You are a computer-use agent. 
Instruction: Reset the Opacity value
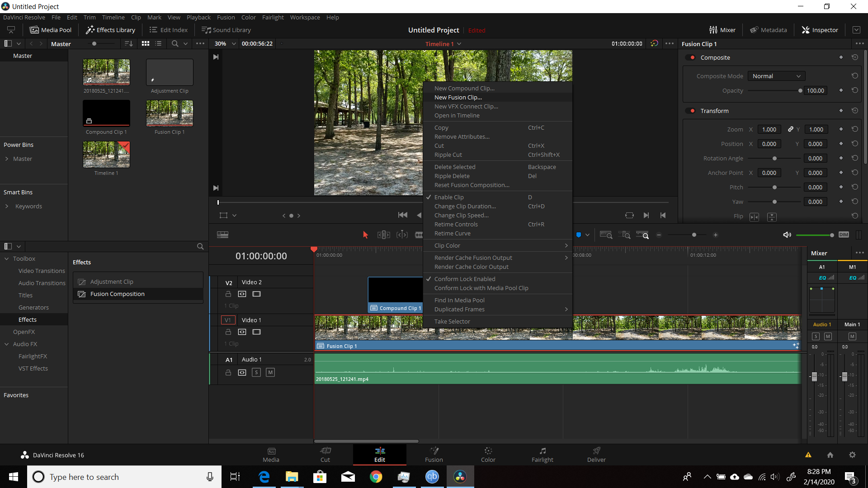[x=855, y=90]
